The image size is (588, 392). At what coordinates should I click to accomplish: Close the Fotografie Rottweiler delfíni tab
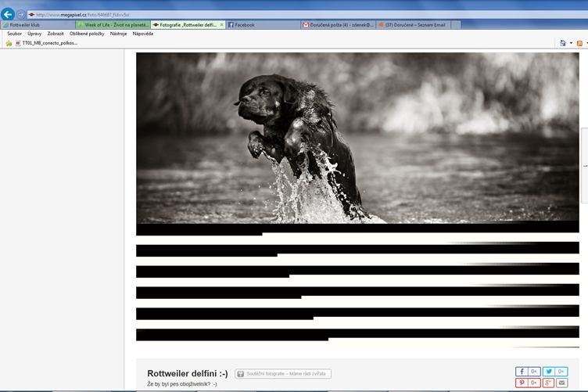pyautogui.click(x=221, y=25)
